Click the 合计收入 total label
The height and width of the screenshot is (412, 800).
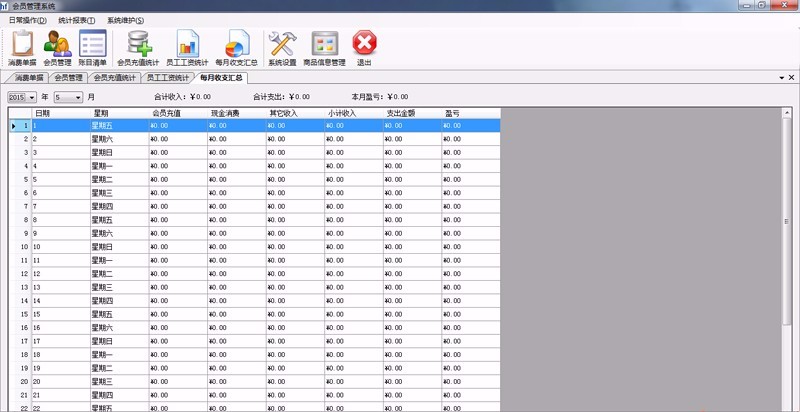click(x=183, y=97)
